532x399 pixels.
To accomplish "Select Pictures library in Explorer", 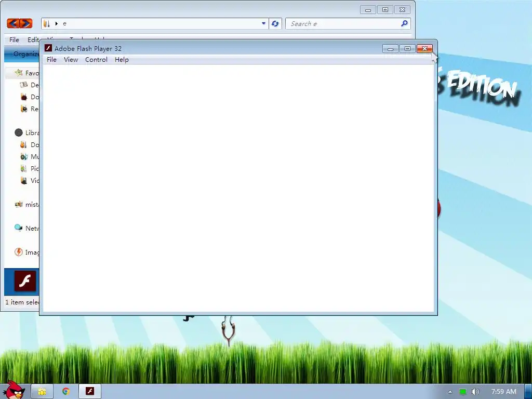I will pyautogui.click(x=30, y=169).
